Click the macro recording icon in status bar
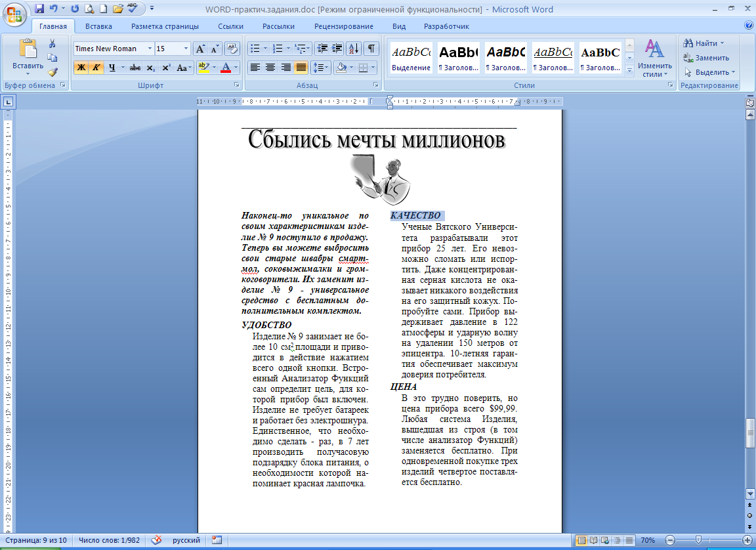The image size is (756, 550). click(217, 540)
